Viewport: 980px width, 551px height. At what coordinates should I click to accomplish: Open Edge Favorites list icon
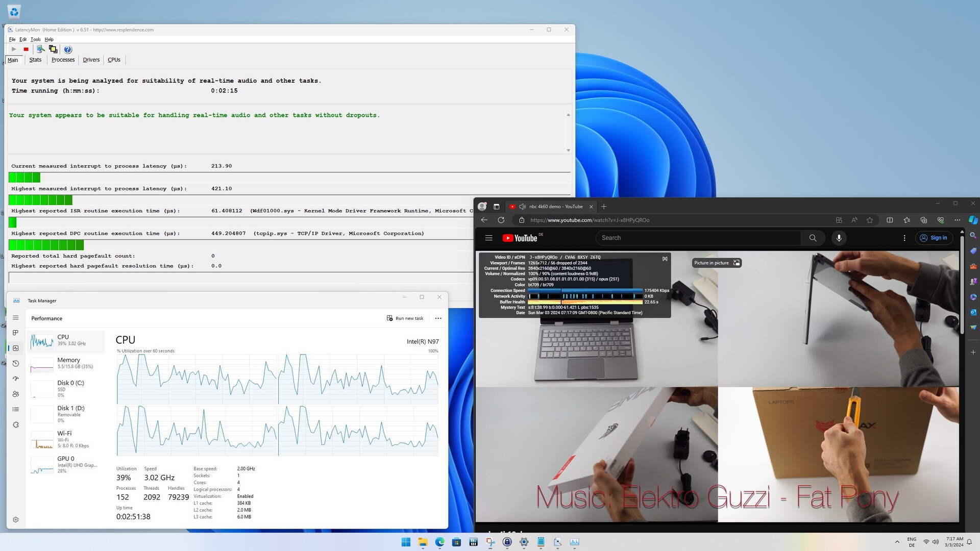point(906,220)
